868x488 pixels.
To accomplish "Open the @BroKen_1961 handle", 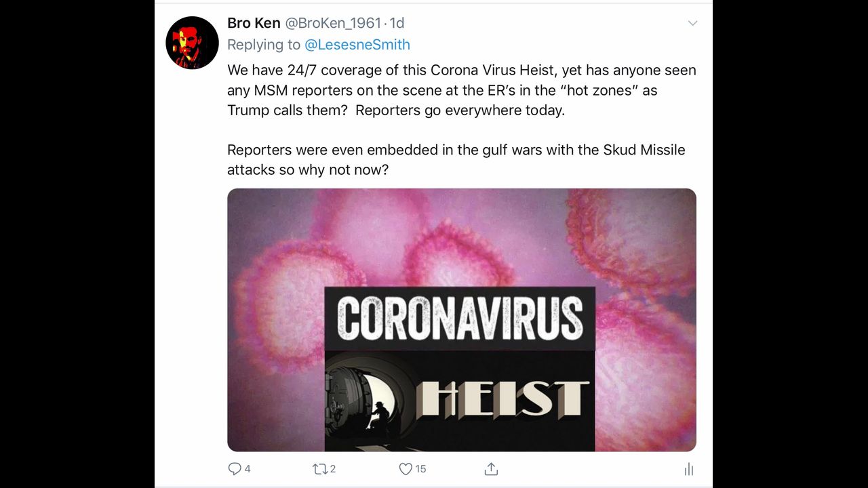I will [x=332, y=23].
